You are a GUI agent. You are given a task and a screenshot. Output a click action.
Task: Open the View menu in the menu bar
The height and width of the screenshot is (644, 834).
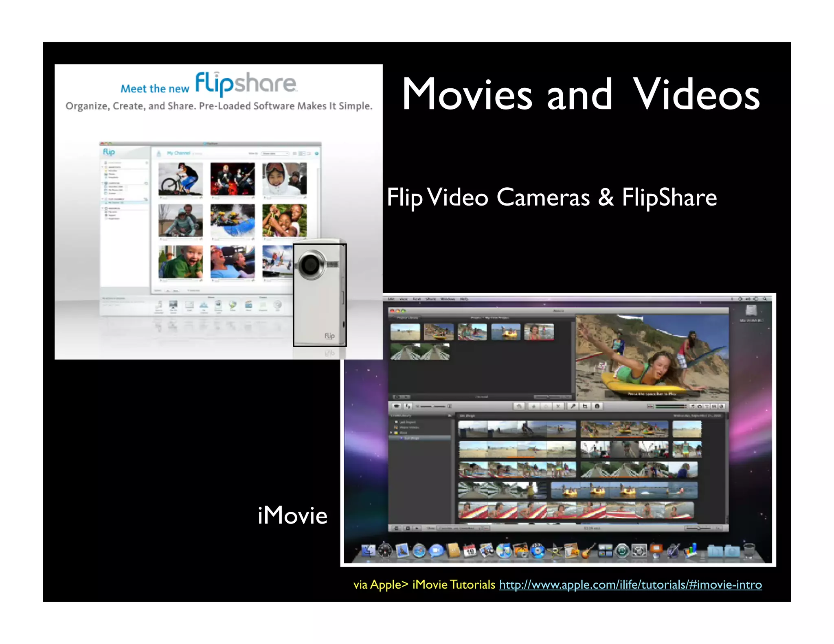pyautogui.click(x=403, y=299)
